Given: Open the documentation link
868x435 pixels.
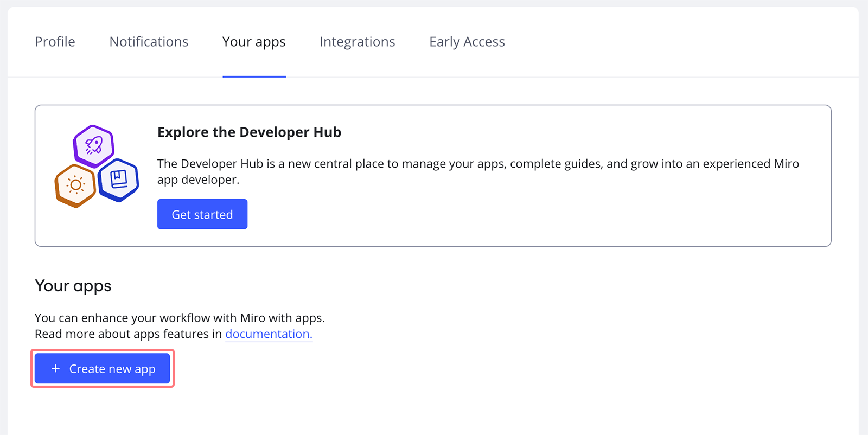Looking at the screenshot, I should tap(269, 334).
